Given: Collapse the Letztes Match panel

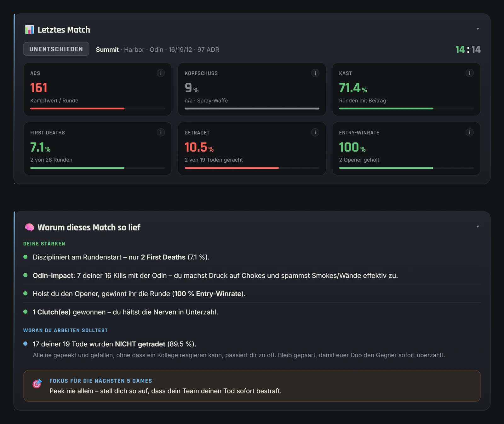Looking at the screenshot, I should [478, 29].
